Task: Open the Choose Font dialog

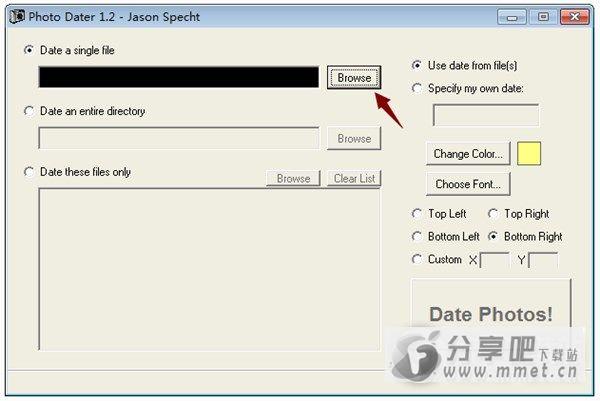Action: coord(468,184)
